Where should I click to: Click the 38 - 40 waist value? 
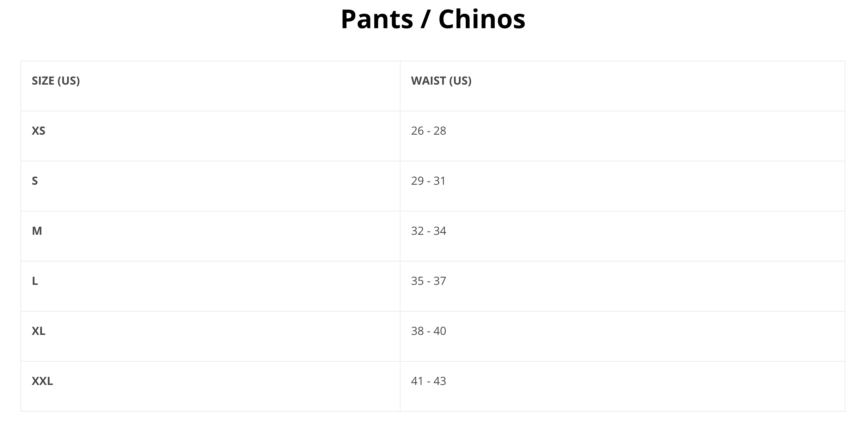[x=428, y=331]
